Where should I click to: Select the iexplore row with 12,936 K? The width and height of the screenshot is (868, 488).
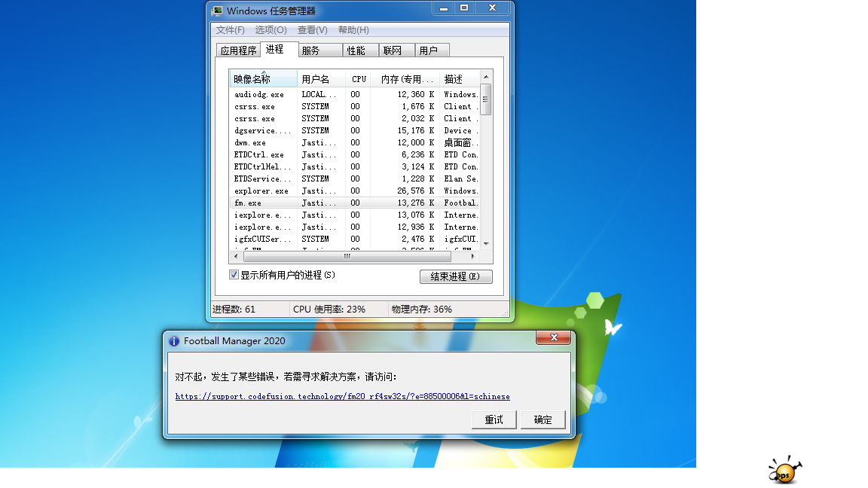pyautogui.click(x=354, y=227)
